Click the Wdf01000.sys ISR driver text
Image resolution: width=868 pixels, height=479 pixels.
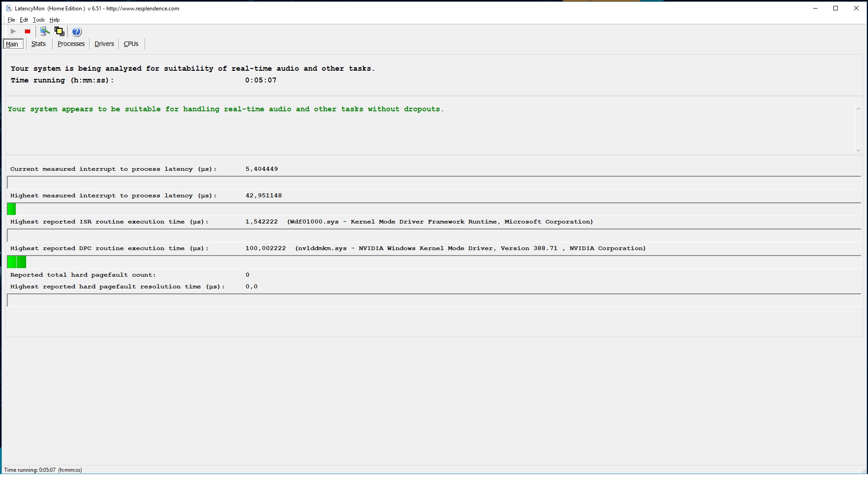pos(440,222)
